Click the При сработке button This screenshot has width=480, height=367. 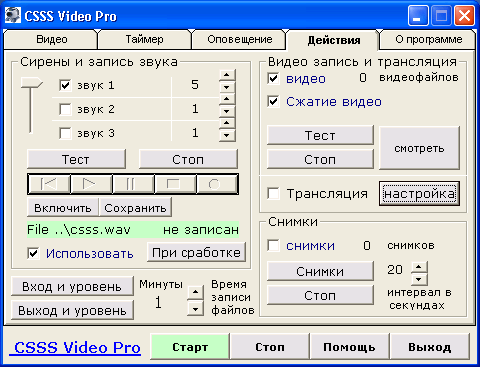tap(196, 252)
